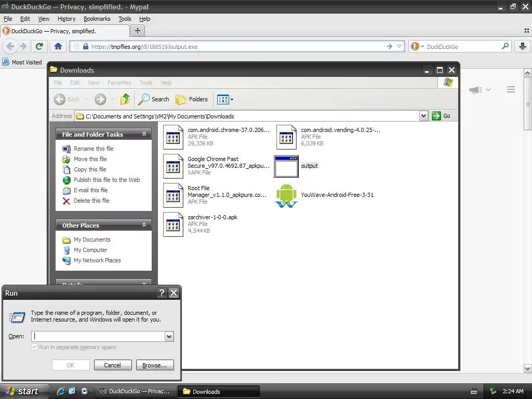532x399 pixels.
Task: Select the output executable icon
Action: 286,166
